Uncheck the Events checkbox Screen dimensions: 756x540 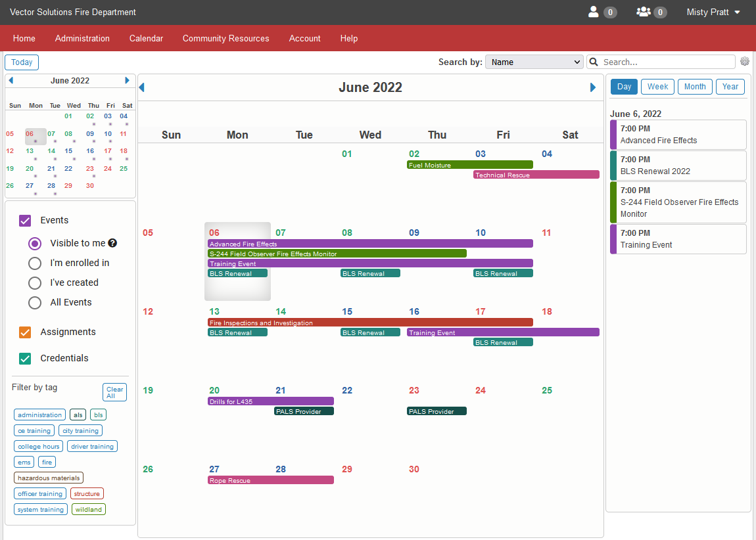[x=24, y=221]
